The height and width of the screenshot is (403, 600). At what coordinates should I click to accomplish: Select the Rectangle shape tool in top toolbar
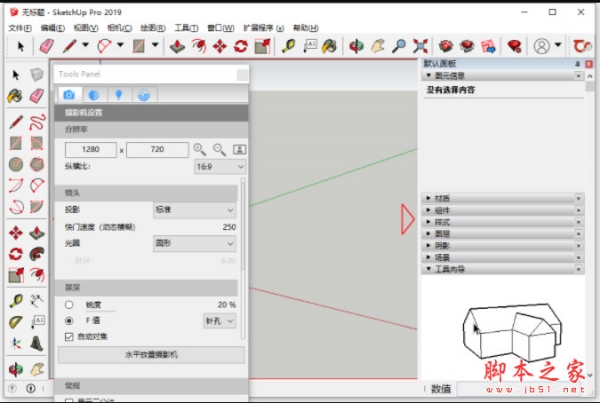point(139,46)
